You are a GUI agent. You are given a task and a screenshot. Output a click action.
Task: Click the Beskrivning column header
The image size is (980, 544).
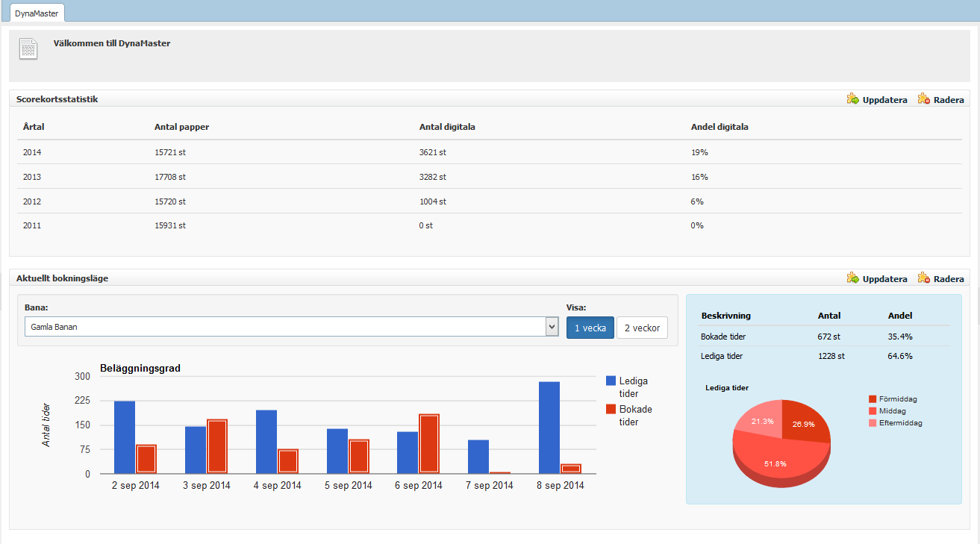click(726, 316)
